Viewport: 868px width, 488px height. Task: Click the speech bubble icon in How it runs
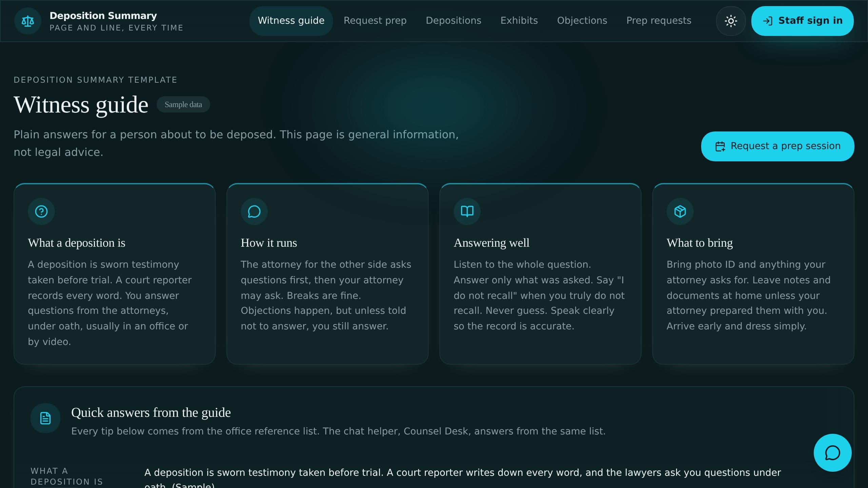click(254, 211)
